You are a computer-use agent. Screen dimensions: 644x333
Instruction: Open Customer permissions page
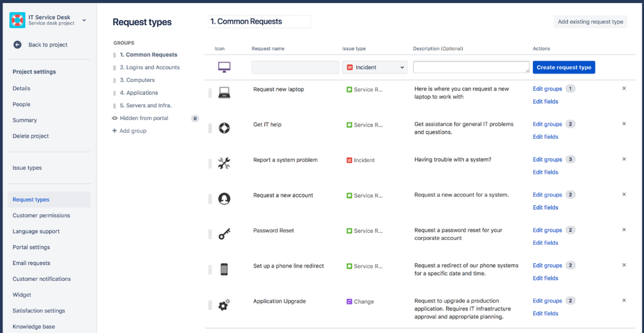(x=41, y=216)
